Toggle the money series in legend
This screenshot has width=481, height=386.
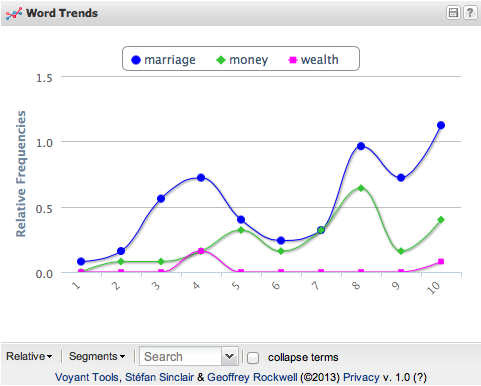tap(242, 60)
